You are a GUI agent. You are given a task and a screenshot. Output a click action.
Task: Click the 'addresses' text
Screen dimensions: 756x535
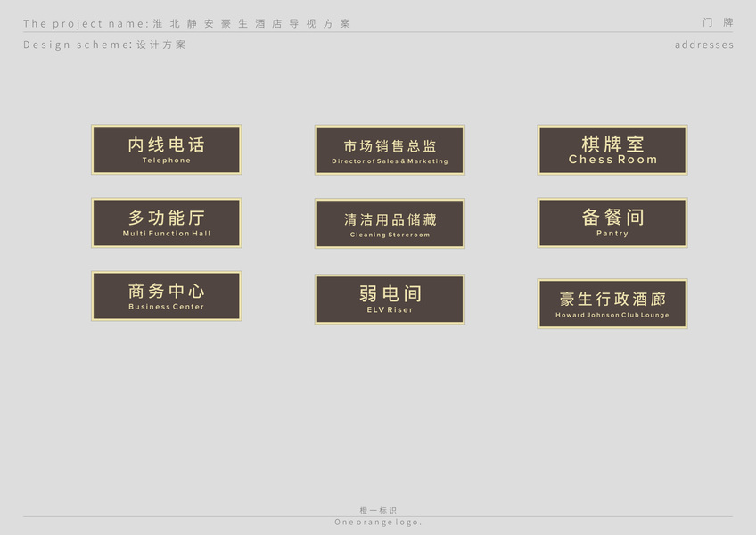pyautogui.click(x=704, y=45)
